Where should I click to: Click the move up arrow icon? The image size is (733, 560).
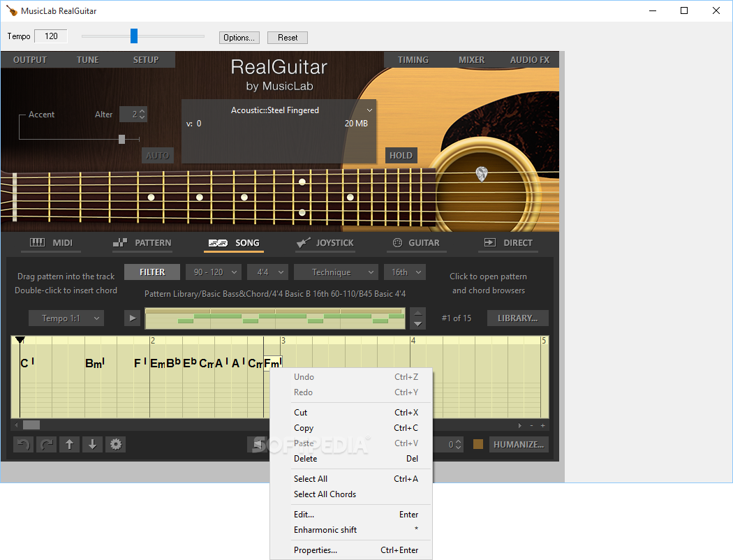[69, 444]
